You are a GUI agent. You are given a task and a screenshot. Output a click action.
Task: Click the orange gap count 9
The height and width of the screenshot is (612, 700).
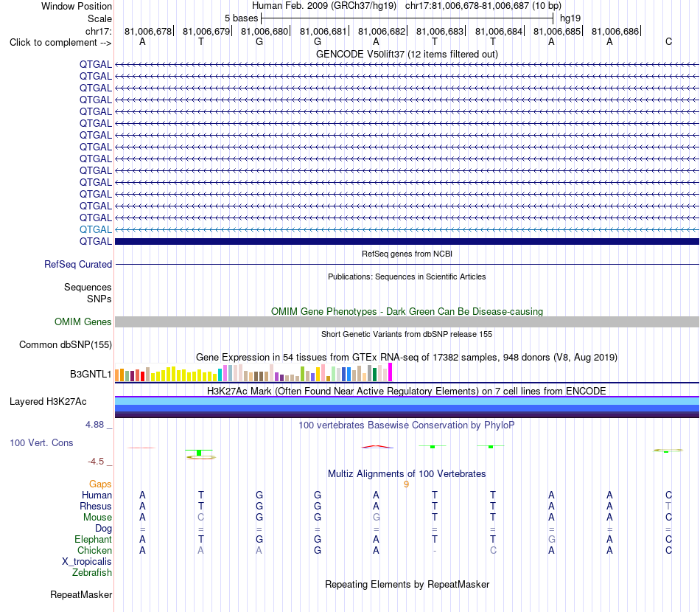pyautogui.click(x=406, y=484)
